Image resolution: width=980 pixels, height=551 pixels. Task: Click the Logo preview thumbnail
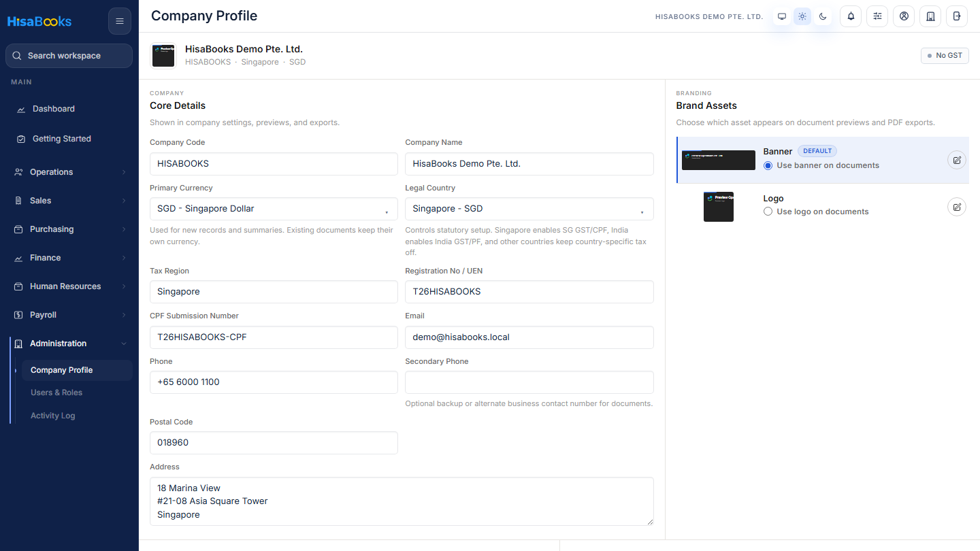pos(719,207)
